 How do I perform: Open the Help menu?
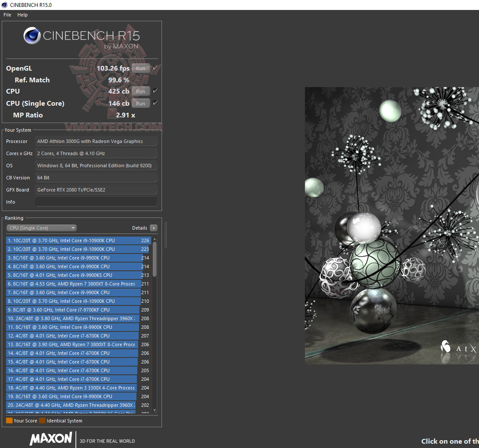[x=22, y=15]
